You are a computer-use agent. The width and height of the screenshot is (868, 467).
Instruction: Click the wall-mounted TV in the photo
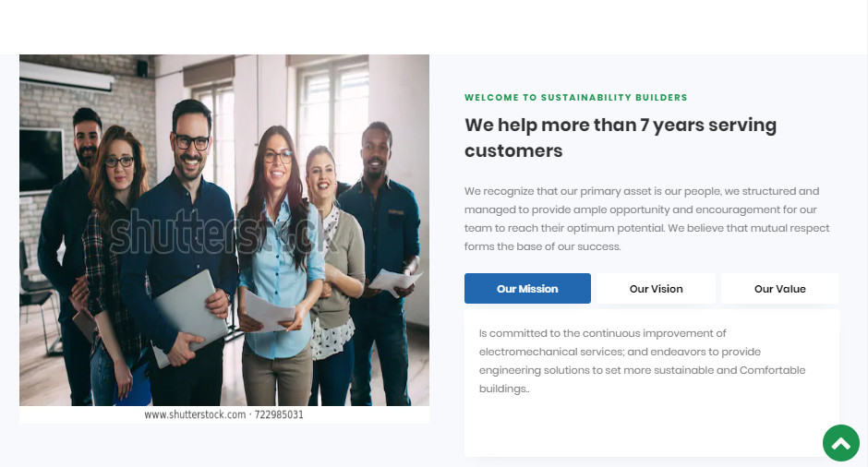point(41,161)
